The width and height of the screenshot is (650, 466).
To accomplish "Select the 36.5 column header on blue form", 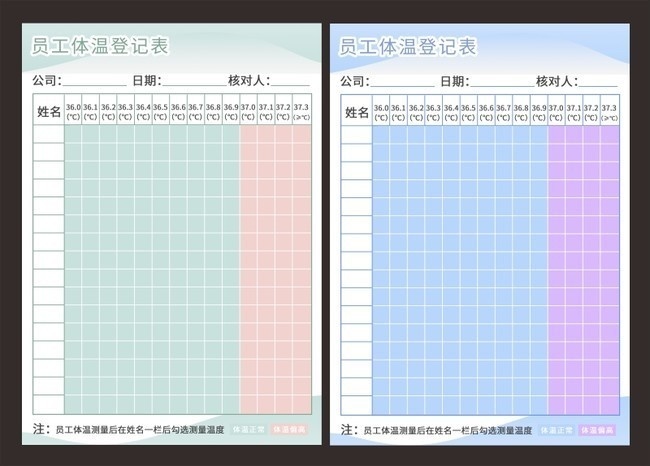I will click(x=468, y=110).
